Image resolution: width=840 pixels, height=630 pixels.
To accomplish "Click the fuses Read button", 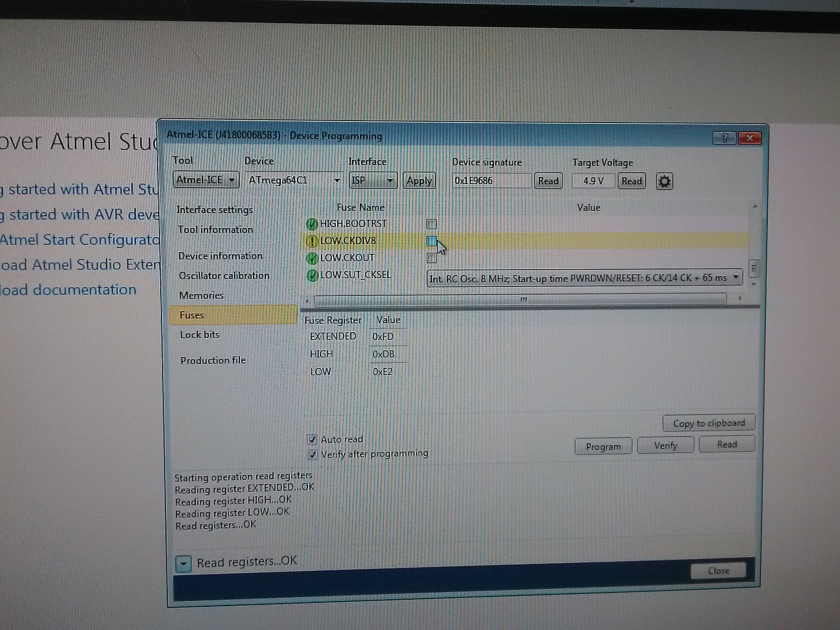I will (727, 444).
